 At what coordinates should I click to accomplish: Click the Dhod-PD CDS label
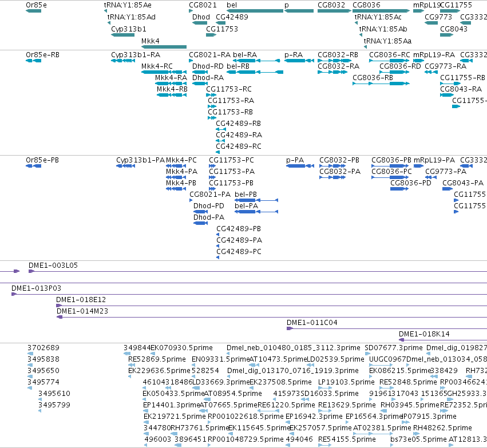208,206
